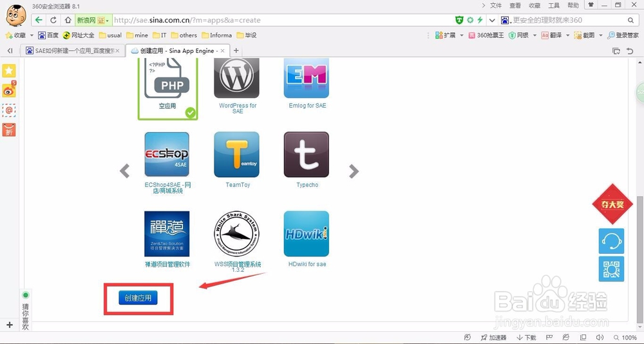Screen dimensions: 644x344
Task: Choose the Emlog for SAE app icon
Action: tap(307, 77)
